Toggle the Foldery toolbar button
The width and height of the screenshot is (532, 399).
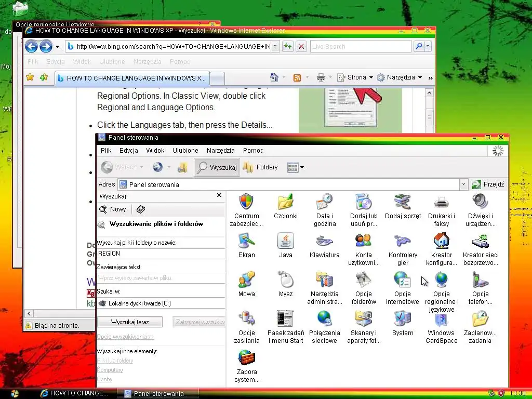(x=261, y=167)
